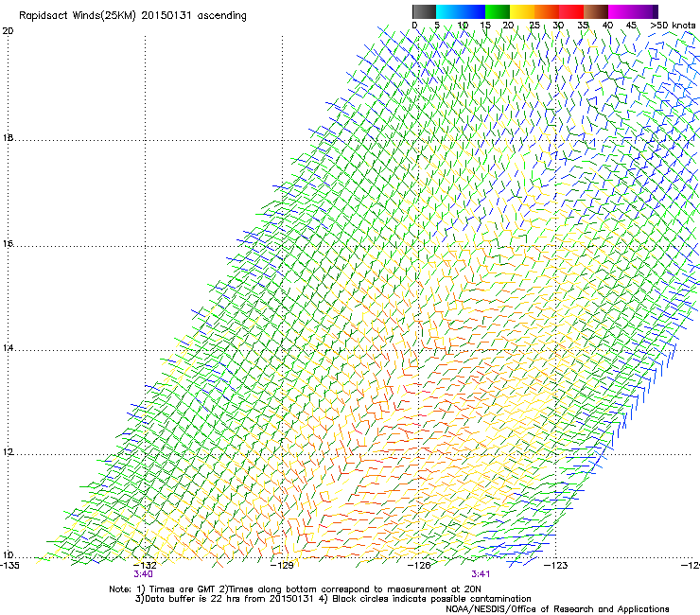700x615 pixels.
Task: Click the 'Rapidscat Winds(25KM) 20150131 ascending' title
Action: pyautogui.click(x=132, y=16)
